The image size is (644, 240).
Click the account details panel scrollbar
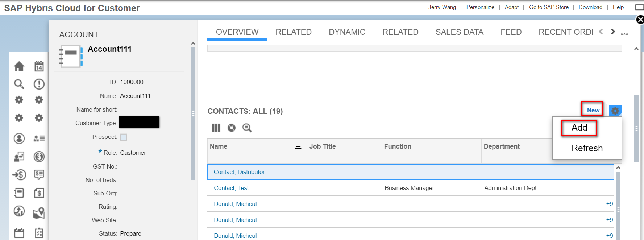[x=193, y=113]
